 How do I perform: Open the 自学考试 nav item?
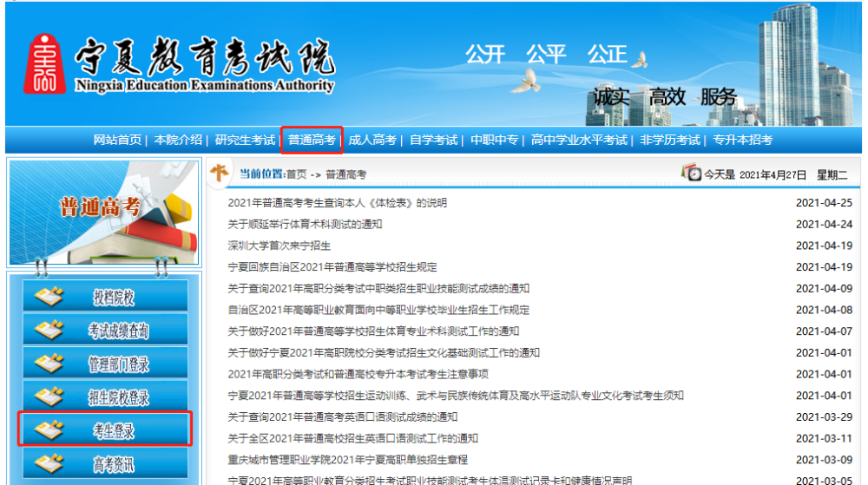pyautogui.click(x=433, y=140)
